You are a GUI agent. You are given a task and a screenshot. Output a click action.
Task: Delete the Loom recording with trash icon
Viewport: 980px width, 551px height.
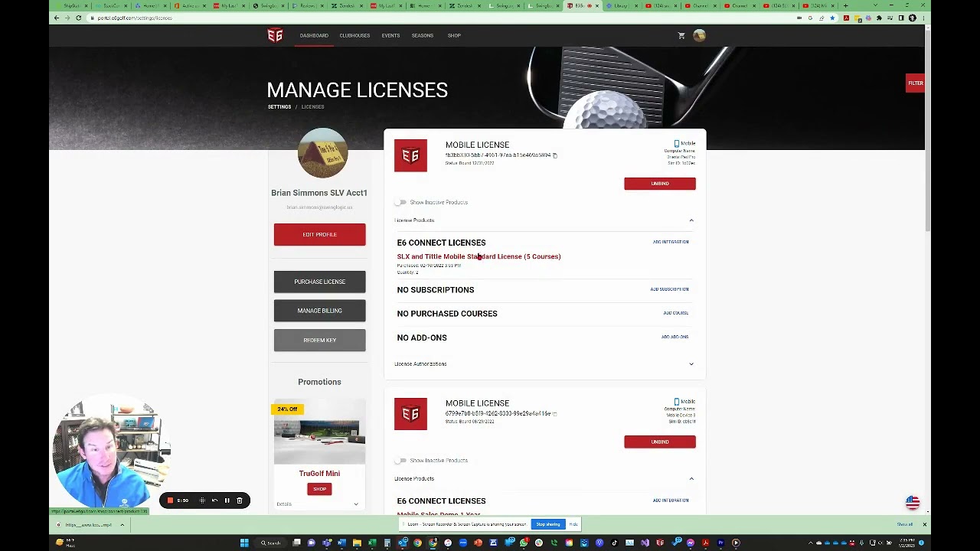tap(239, 500)
